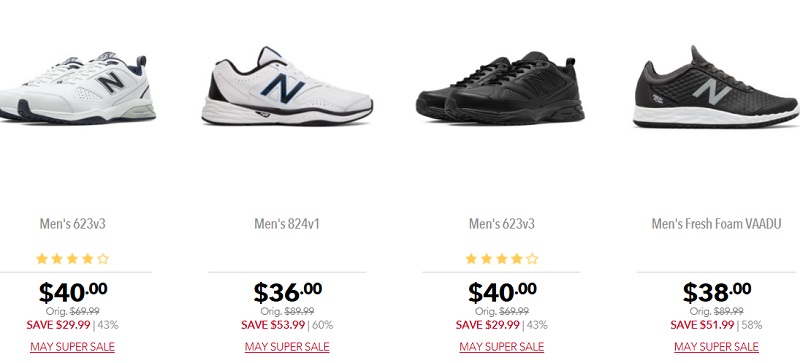Viewport: 800px width, 363px height.
Task: Open the Men's 824v1 product title
Action: [287, 224]
